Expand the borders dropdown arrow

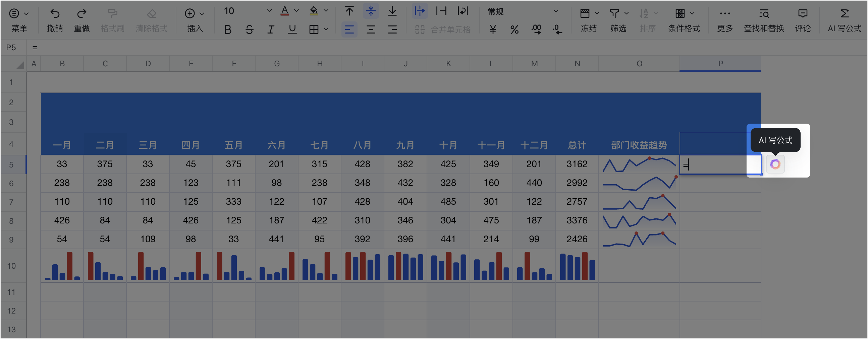click(x=326, y=29)
